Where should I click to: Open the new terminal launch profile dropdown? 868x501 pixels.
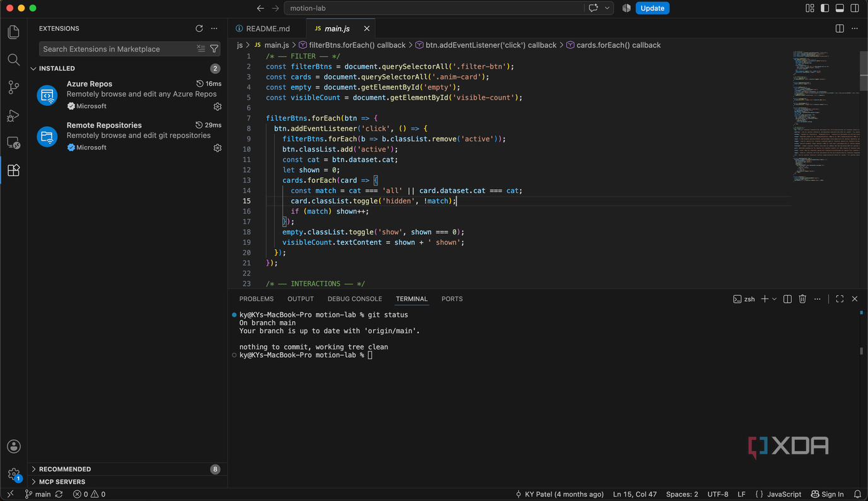(774, 299)
